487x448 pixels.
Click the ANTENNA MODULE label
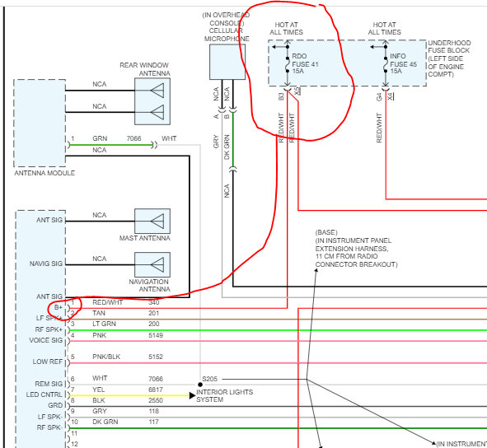(x=44, y=173)
